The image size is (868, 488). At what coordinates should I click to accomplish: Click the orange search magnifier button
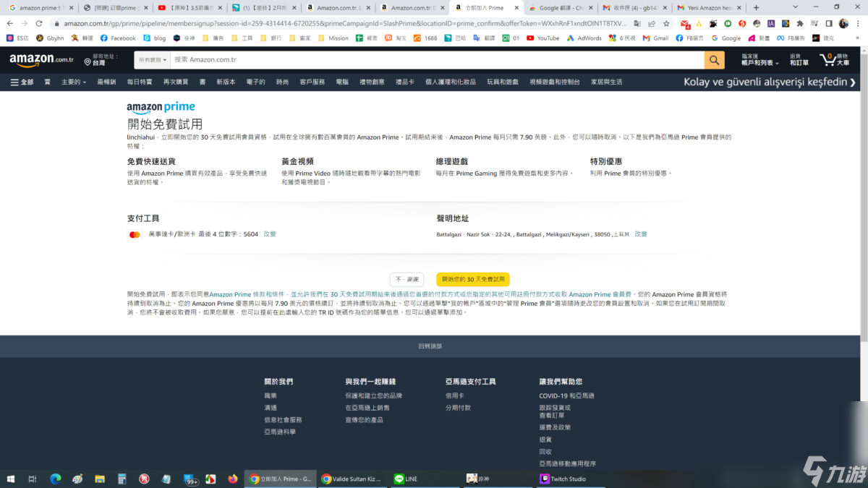(715, 60)
